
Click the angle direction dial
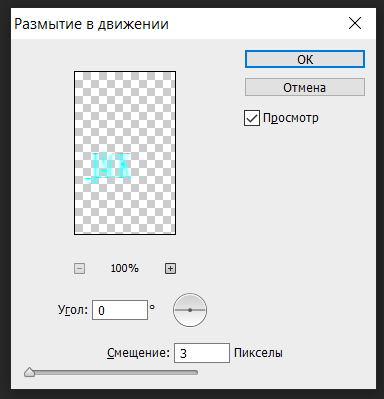click(x=190, y=310)
